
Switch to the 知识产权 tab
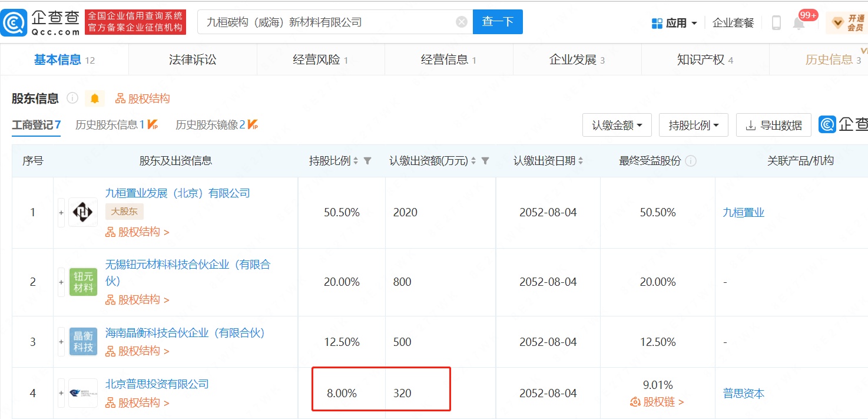tap(704, 60)
